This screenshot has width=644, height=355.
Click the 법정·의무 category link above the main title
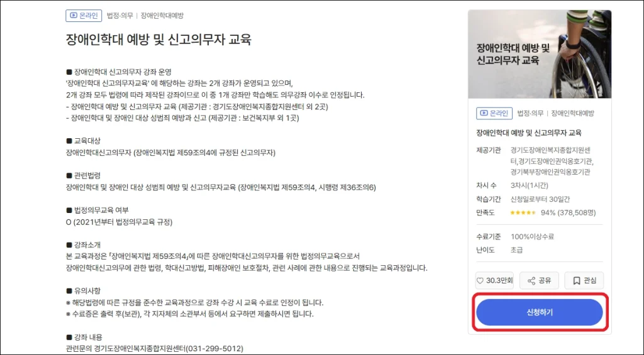click(x=120, y=16)
